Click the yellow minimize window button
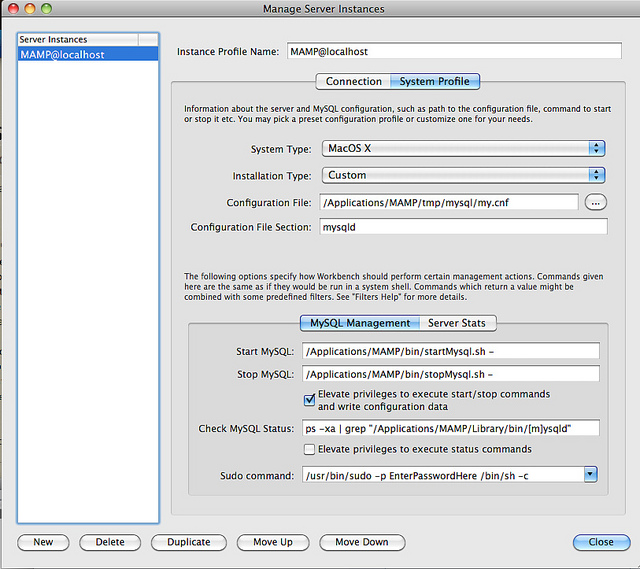 pos(30,8)
